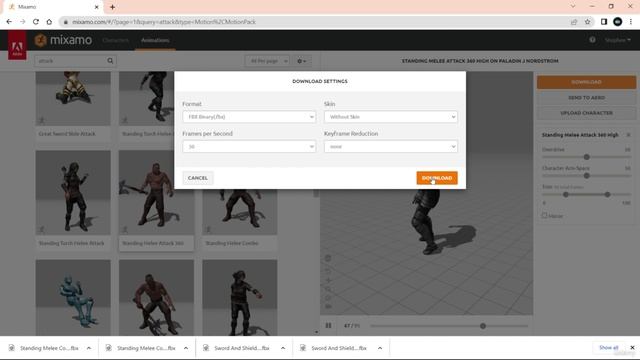
Task: Click the browser forward arrow
Action: pyautogui.click(x=22, y=22)
